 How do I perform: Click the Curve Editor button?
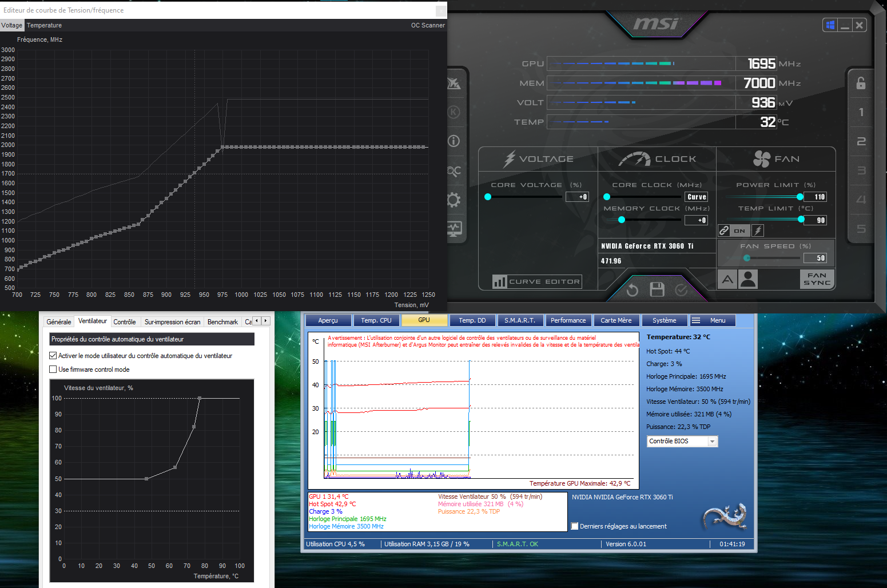coord(537,281)
